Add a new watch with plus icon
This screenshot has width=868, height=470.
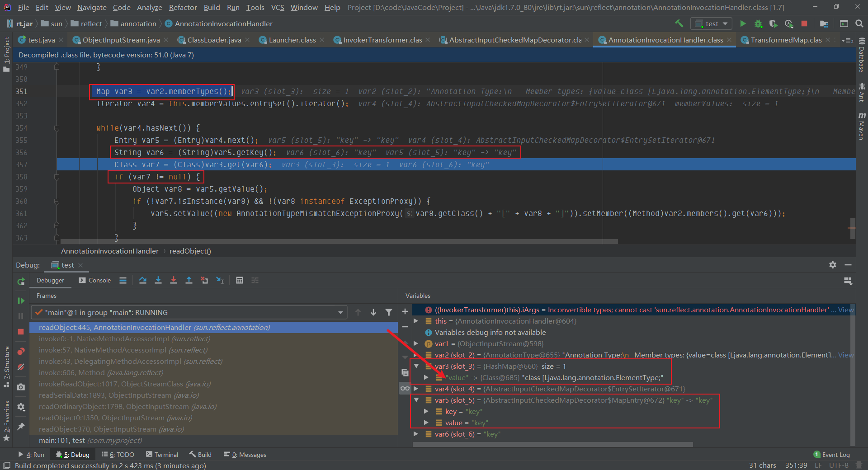[x=405, y=311]
